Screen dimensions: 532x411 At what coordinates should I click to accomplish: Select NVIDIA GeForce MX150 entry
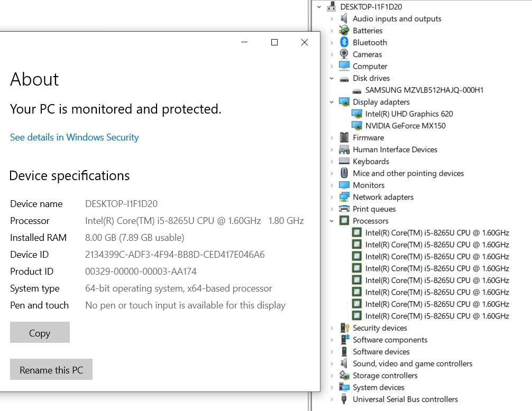405,126
